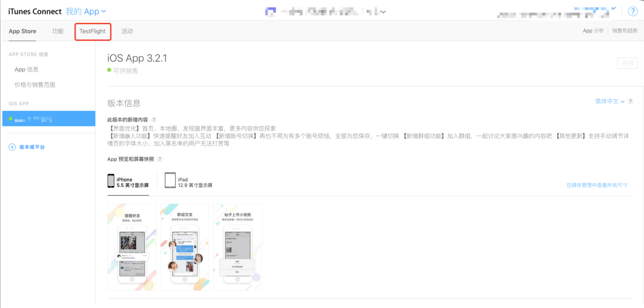Click iTunes Connect home title

(x=35, y=11)
